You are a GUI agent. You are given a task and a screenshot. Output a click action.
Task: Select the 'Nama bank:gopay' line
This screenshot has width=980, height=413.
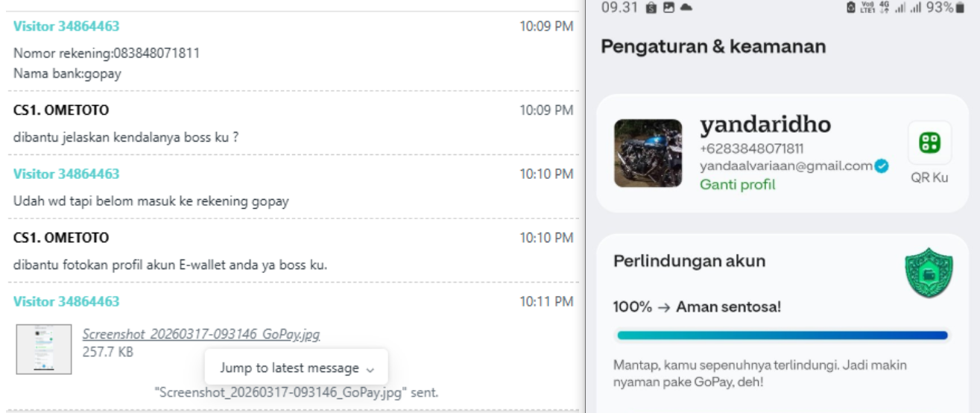tap(67, 74)
